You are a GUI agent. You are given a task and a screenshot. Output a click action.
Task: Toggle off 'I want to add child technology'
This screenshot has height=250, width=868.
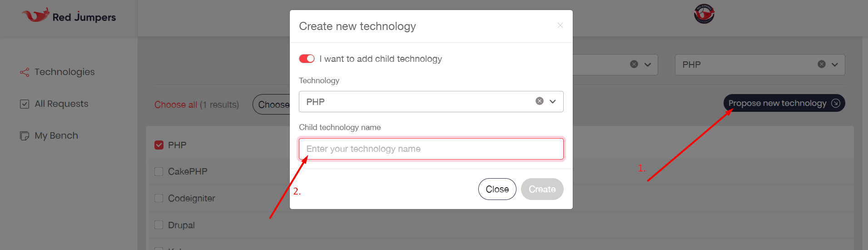pyautogui.click(x=307, y=59)
